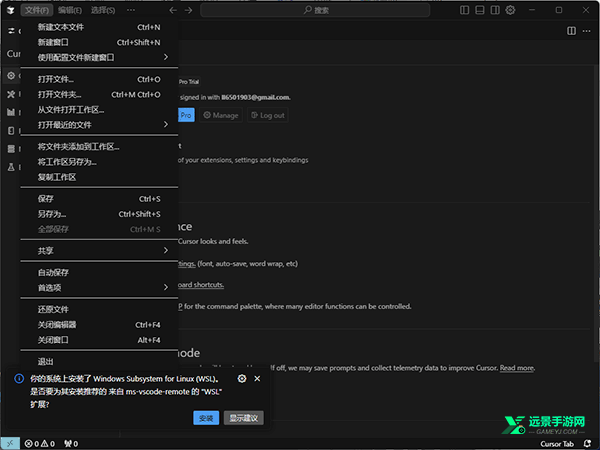
Task: Click the navigate forward arrow
Action: pos(189,10)
